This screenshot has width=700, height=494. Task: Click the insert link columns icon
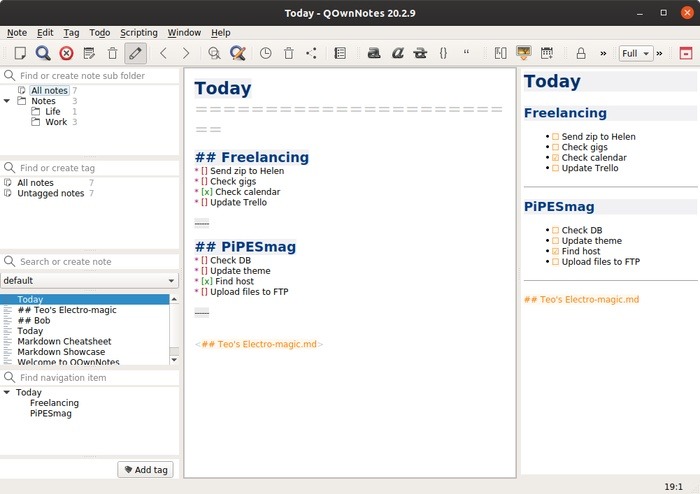point(500,53)
